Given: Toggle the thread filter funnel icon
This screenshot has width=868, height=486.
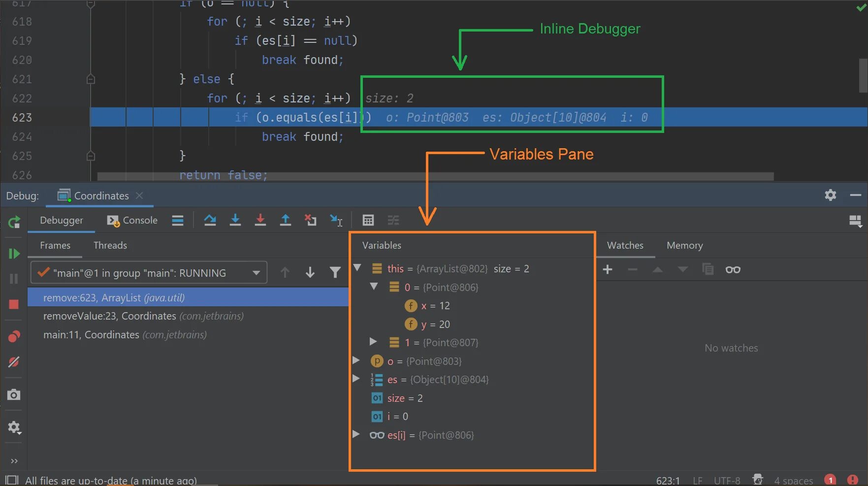Looking at the screenshot, I should [335, 272].
